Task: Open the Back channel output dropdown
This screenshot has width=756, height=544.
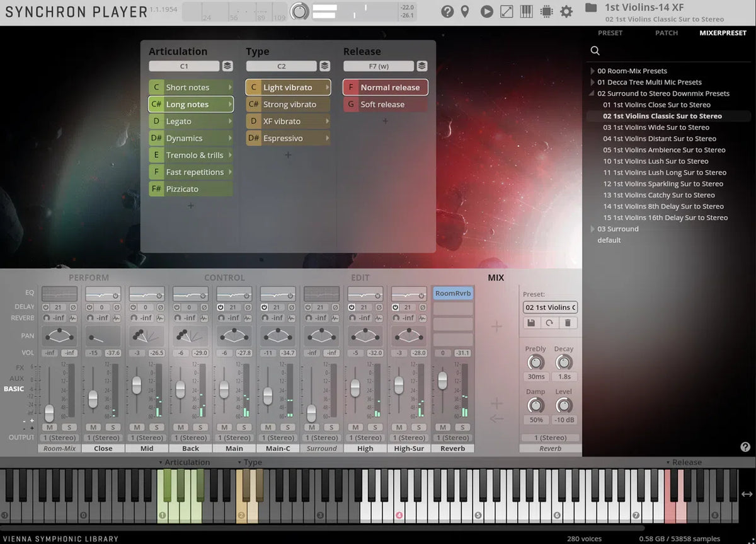Action: coord(190,437)
